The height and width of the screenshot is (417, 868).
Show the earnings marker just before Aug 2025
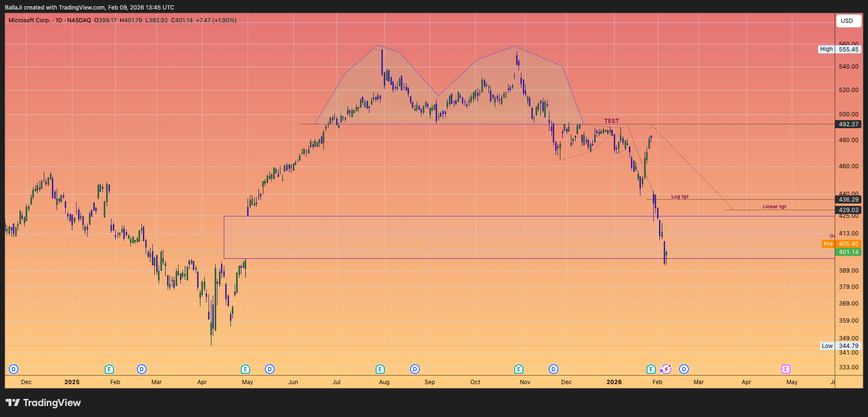pyautogui.click(x=380, y=369)
